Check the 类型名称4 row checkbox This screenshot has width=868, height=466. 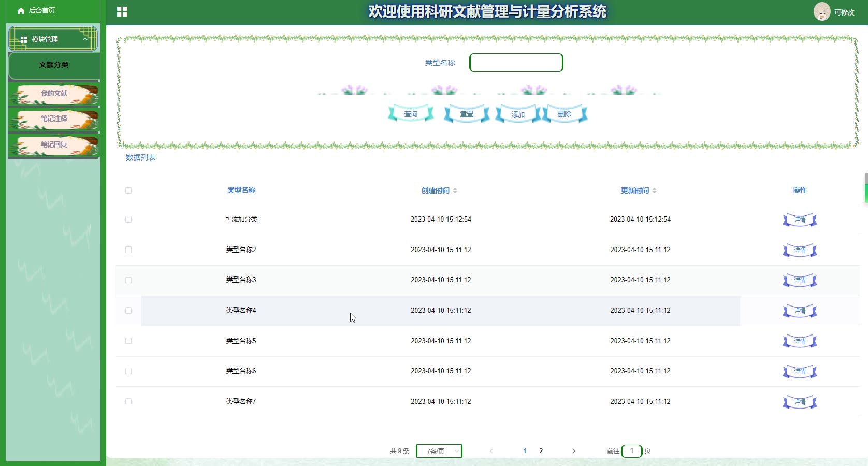pyautogui.click(x=128, y=311)
